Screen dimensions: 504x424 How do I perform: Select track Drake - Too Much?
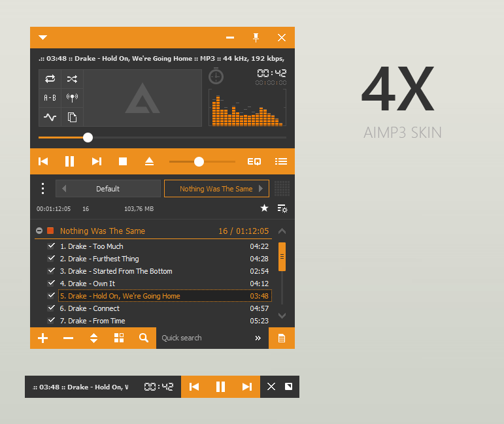[x=165, y=246]
